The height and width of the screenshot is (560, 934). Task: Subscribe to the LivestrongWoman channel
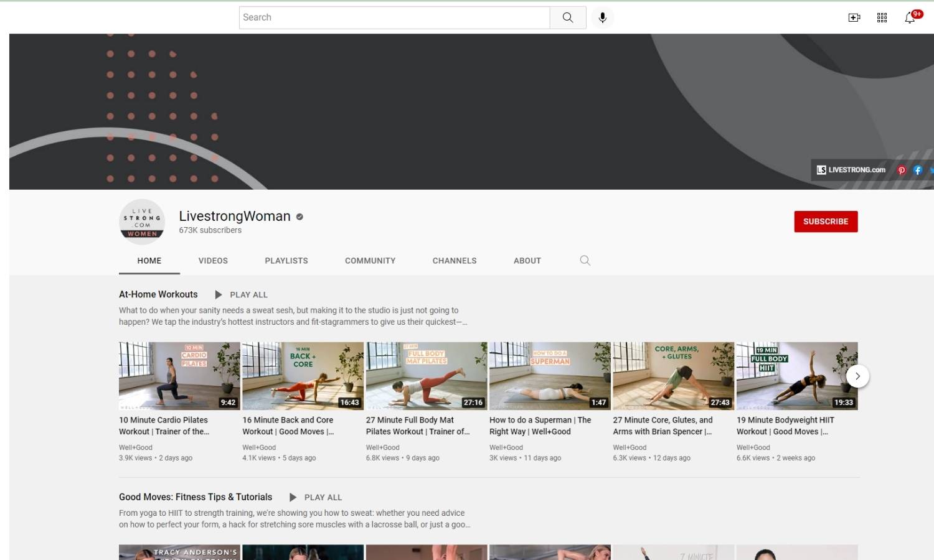click(x=826, y=222)
